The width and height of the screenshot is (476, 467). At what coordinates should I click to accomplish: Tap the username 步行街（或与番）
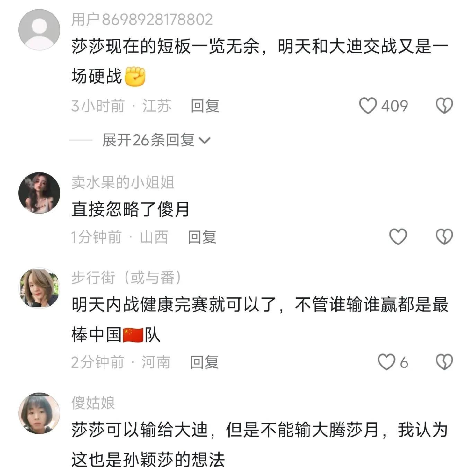click(126, 278)
